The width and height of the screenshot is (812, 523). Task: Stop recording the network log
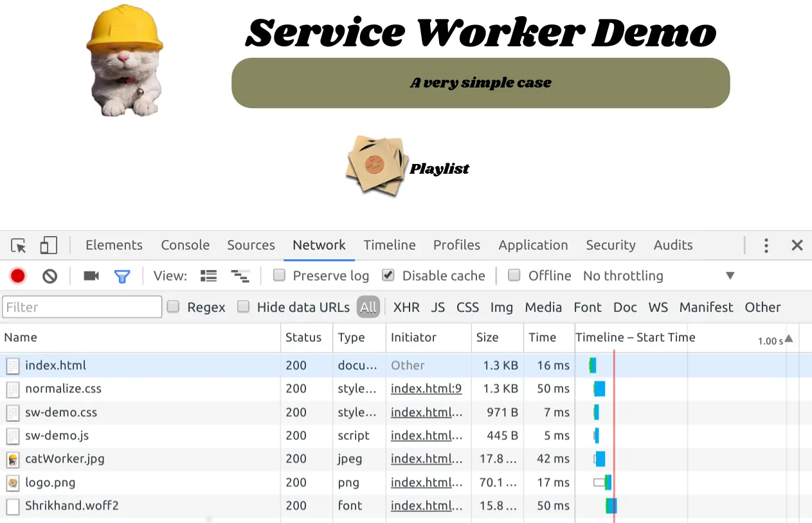pos(18,276)
